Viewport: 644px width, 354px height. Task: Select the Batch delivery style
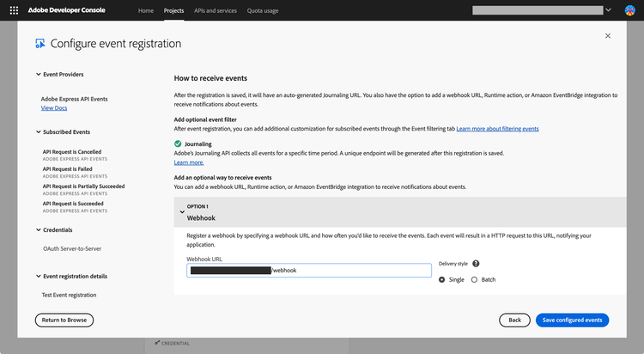click(x=474, y=279)
